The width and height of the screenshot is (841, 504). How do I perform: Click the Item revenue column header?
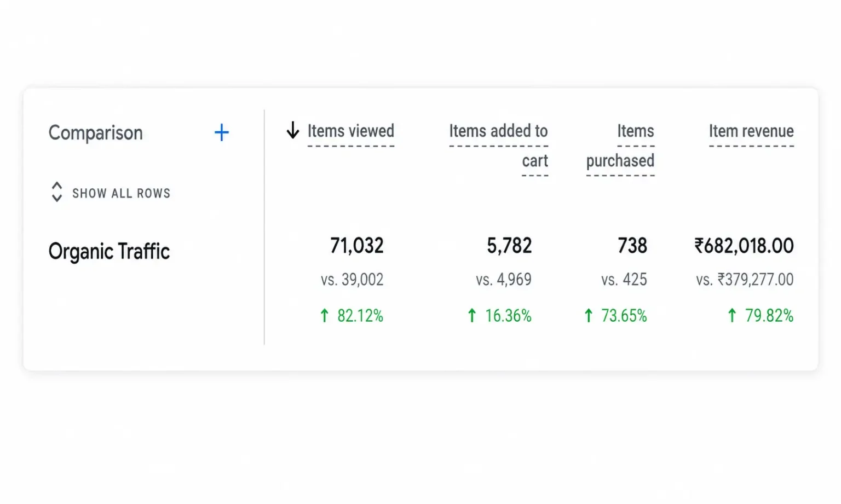pos(751,131)
